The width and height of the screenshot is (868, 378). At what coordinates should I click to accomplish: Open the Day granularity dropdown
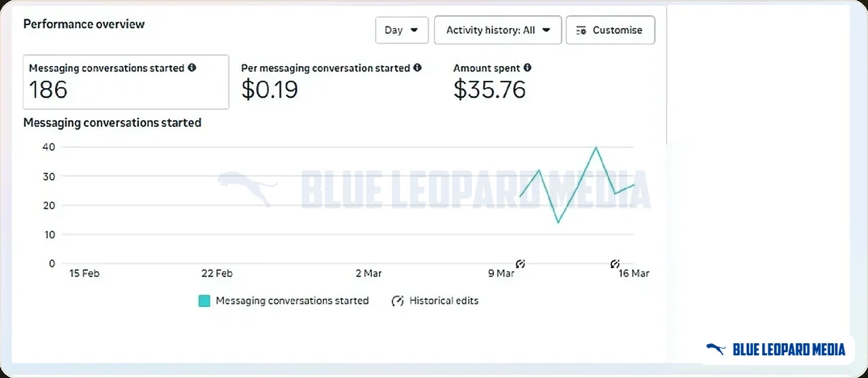402,30
